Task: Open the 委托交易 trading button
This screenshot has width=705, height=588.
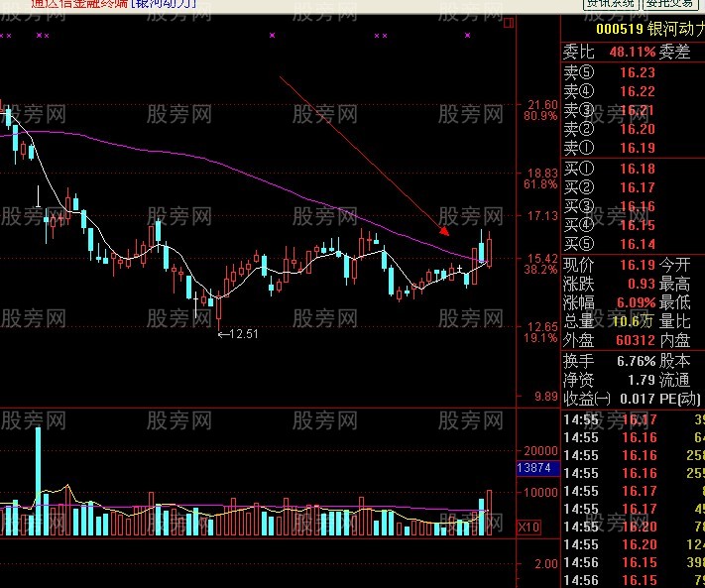Action: 669,4
